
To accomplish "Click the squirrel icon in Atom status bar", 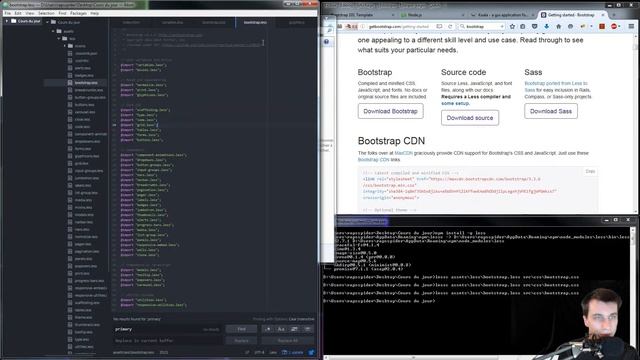I will (x=311, y=352).
